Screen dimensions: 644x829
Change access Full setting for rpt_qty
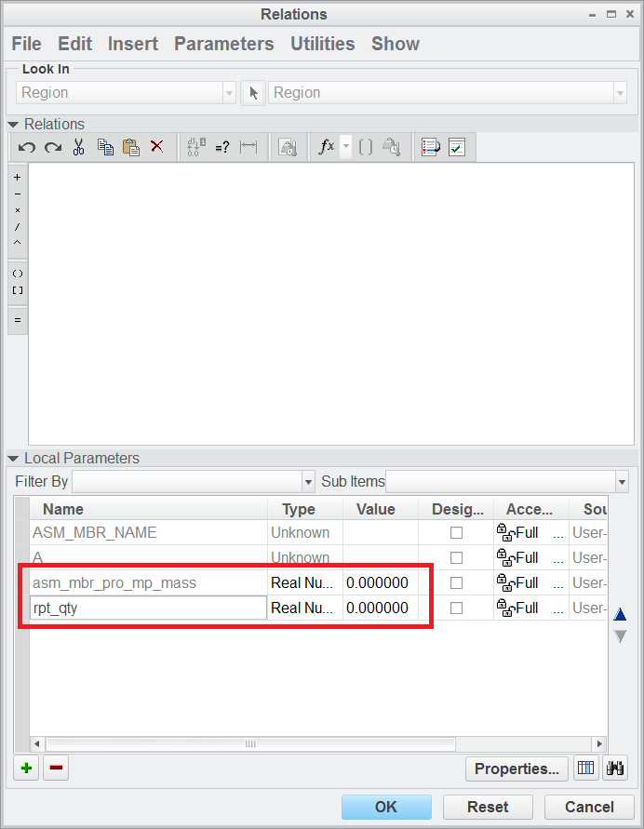pos(530,608)
